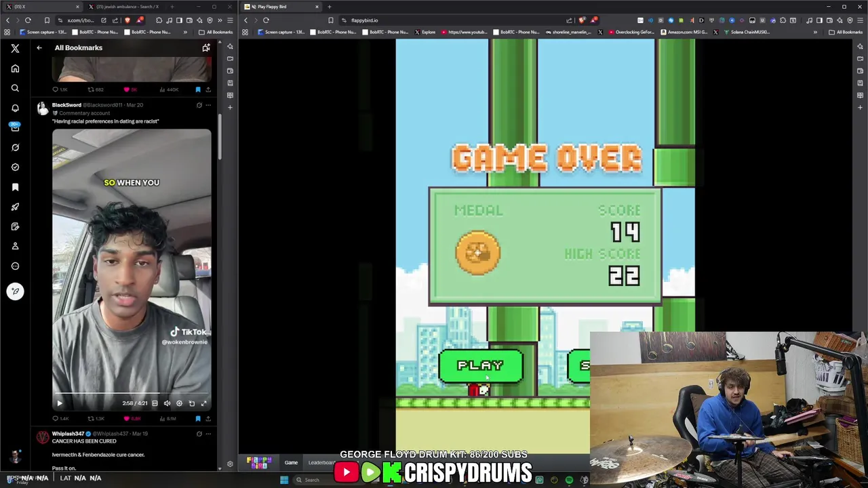Unlike the post with 5K likes
Viewport: 868px width, 488px height.
click(130, 89)
